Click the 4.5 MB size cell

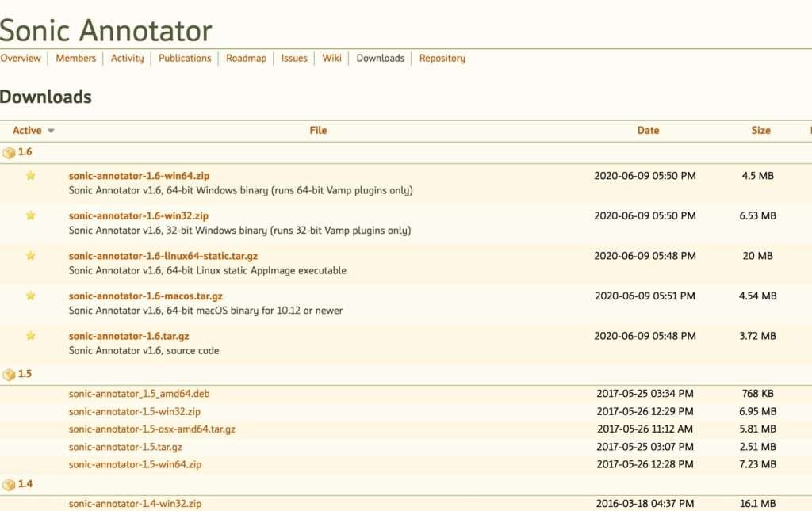(757, 176)
